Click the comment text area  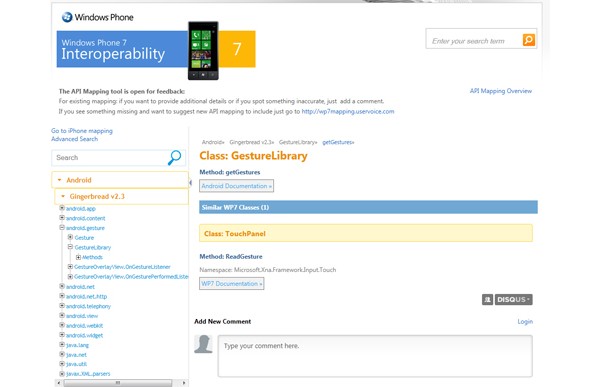coord(375,356)
